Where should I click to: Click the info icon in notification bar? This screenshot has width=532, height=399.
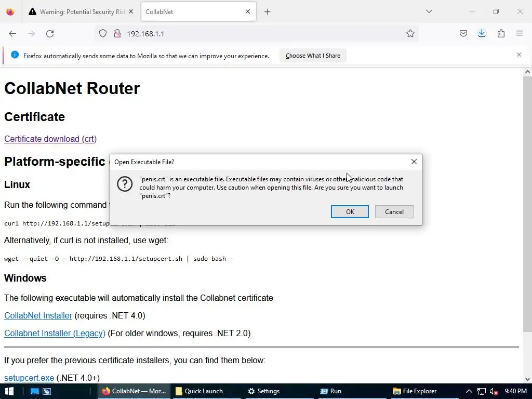15,55
